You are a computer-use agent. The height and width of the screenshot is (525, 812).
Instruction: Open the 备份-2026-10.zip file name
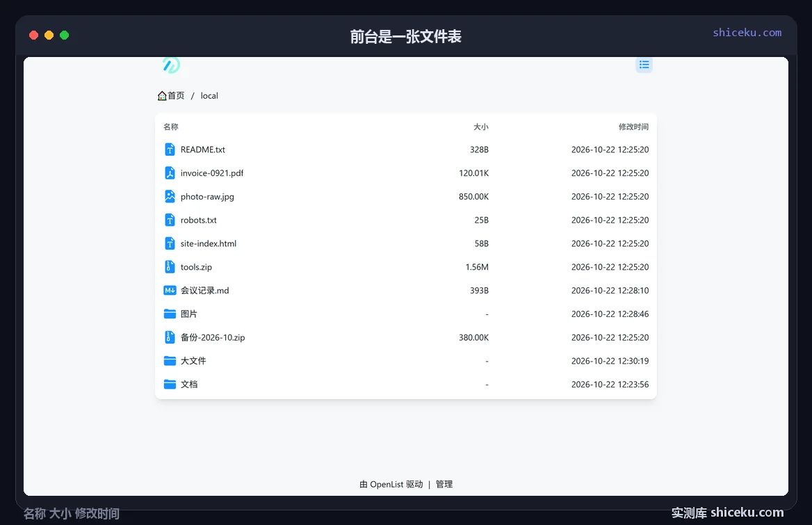click(212, 337)
